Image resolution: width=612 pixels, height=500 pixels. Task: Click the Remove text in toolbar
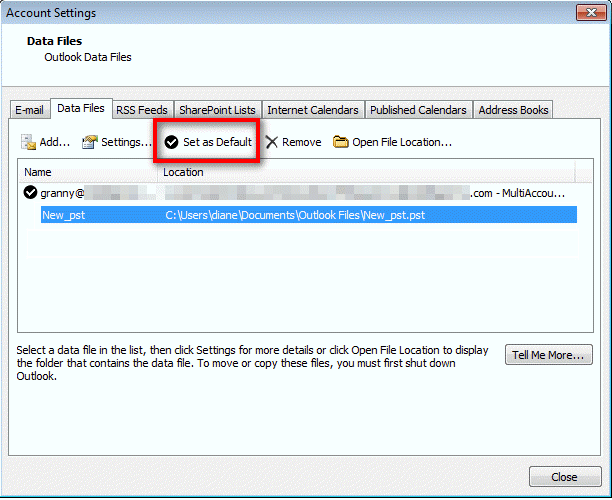pos(302,142)
